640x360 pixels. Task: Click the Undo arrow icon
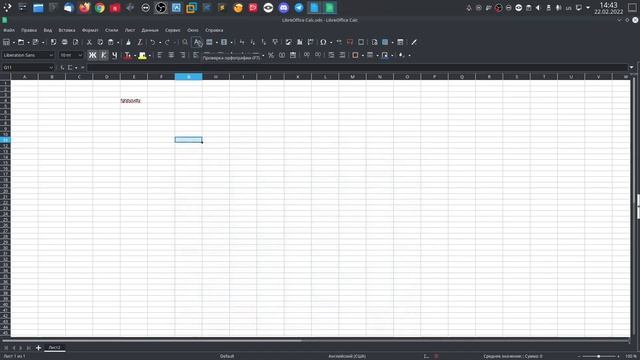click(x=153, y=42)
